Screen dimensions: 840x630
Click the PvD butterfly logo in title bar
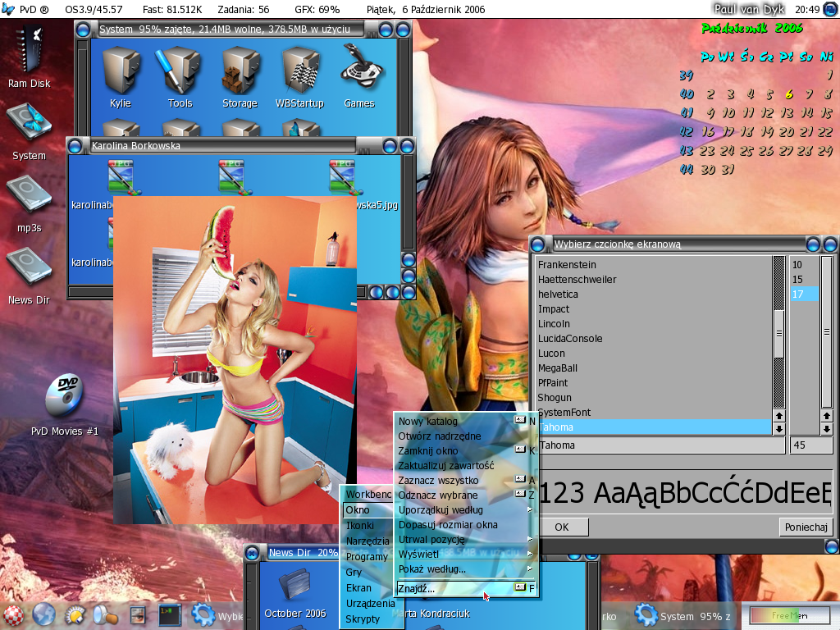pyautogui.click(x=8, y=9)
